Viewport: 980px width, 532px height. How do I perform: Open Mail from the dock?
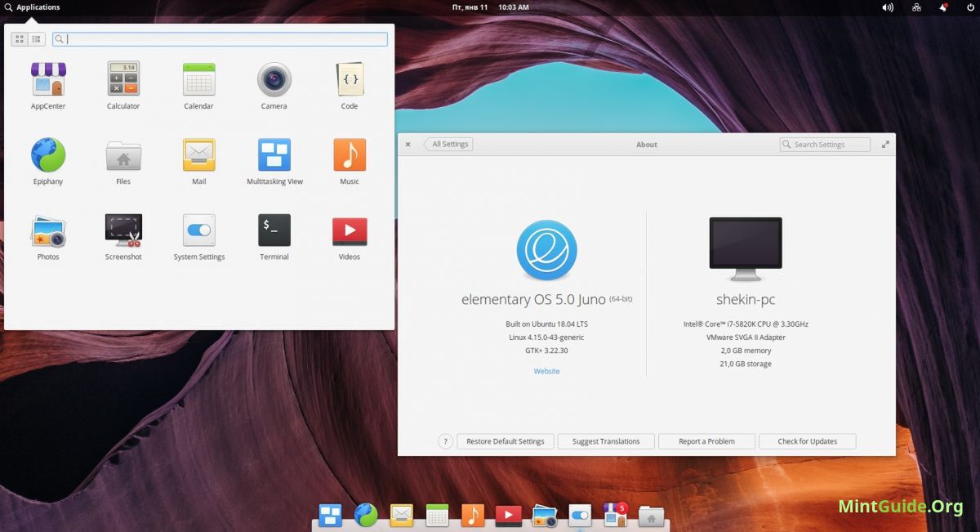click(401, 515)
